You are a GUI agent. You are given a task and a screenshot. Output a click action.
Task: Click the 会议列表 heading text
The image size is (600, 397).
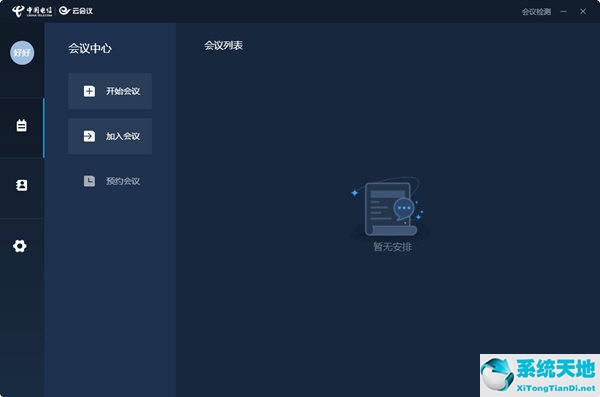pos(223,46)
